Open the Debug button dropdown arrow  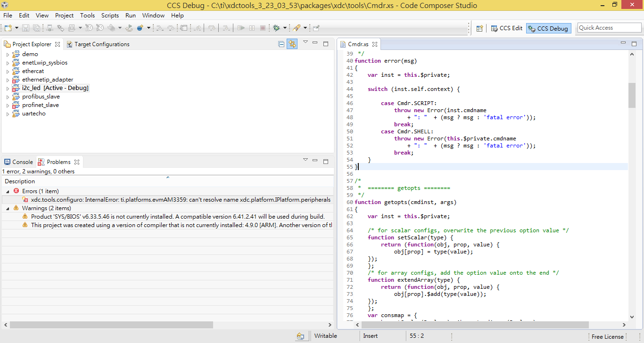[285, 28]
